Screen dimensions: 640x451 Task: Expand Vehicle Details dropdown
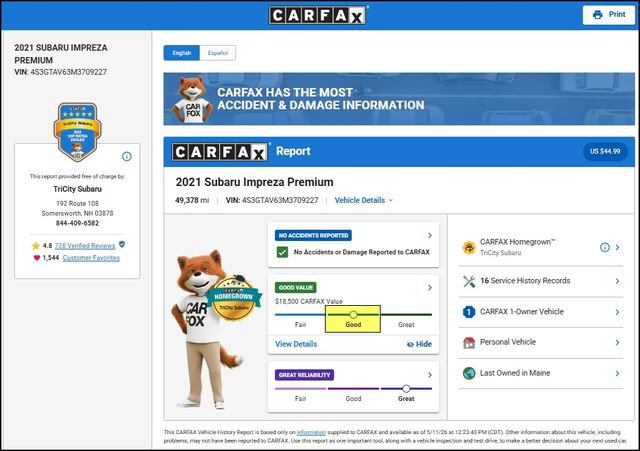pyautogui.click(x=364, y=200)
